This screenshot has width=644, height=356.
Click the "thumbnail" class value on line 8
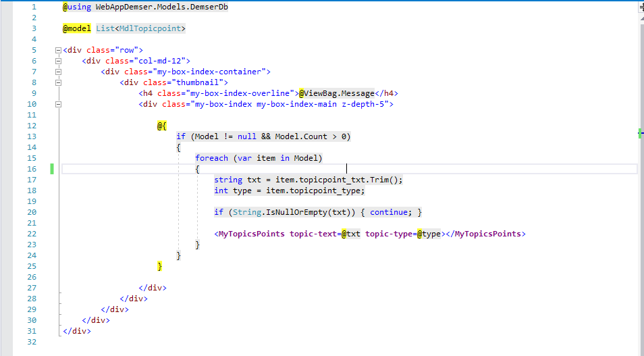tap(198, 82)
